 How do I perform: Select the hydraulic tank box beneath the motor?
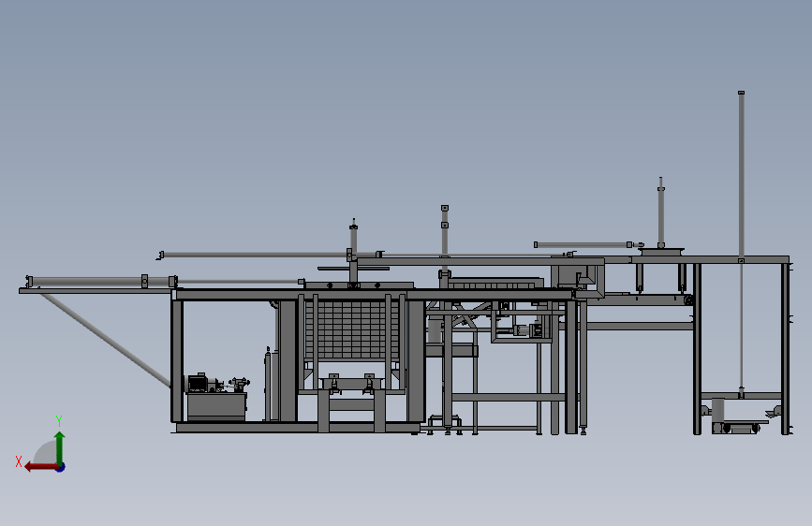216,406
